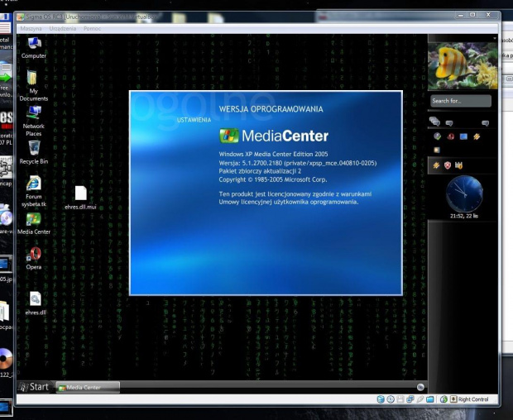
Task: Click the red security shield sidebar icon
Action: pyautogui.click(x=448, y=165)
